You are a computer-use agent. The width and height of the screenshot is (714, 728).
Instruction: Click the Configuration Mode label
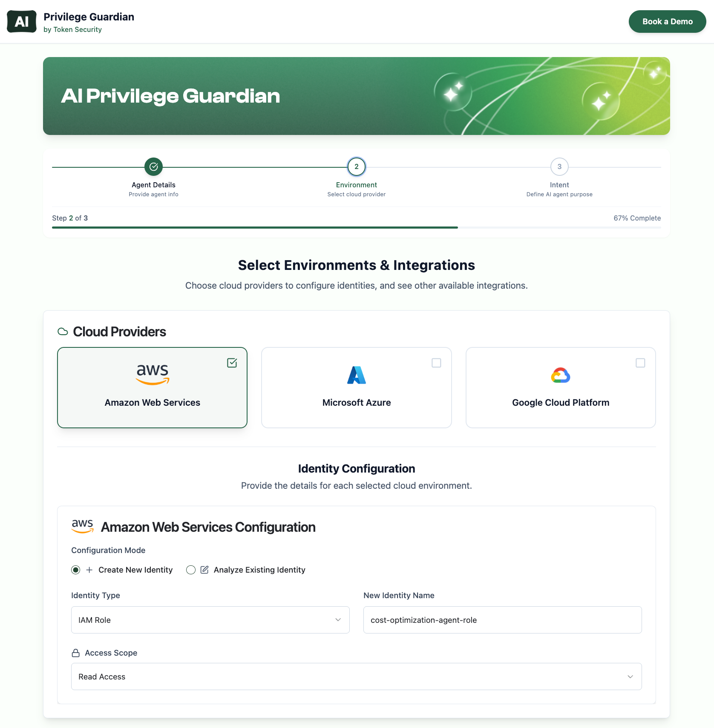click(108, 550)
